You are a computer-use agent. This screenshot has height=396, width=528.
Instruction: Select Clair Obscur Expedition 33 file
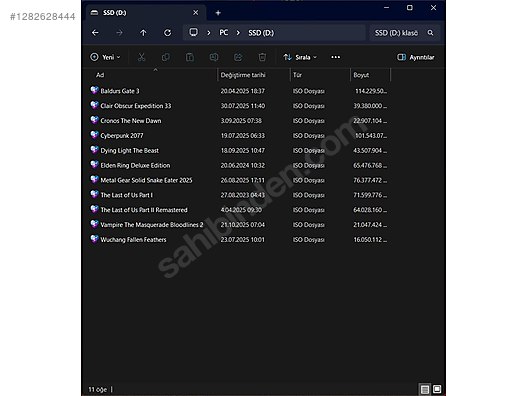(x=136, y=106)
